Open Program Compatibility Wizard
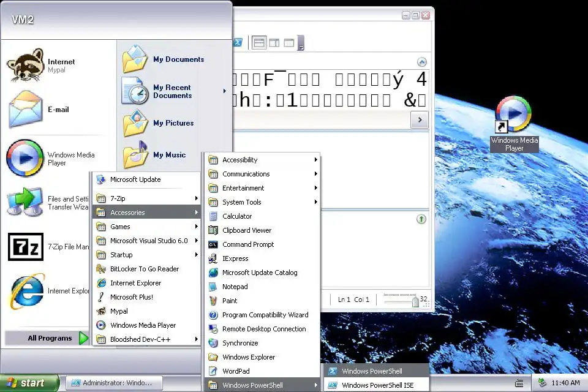This screenshot has height=392, width=588. (263, 315)
